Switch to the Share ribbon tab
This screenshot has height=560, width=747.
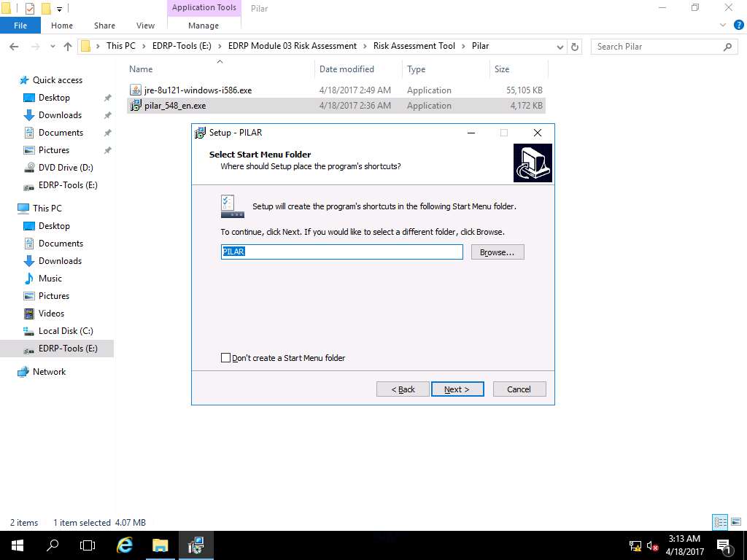tap(104, 26)
